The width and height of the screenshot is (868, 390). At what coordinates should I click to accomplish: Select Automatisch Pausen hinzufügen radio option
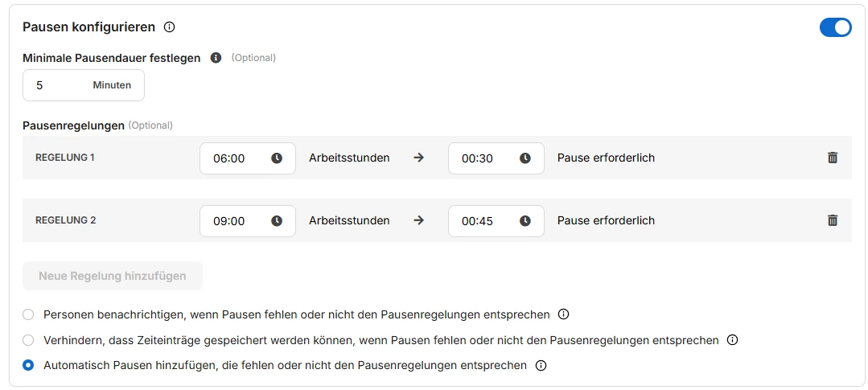click(x=29, y=365)
